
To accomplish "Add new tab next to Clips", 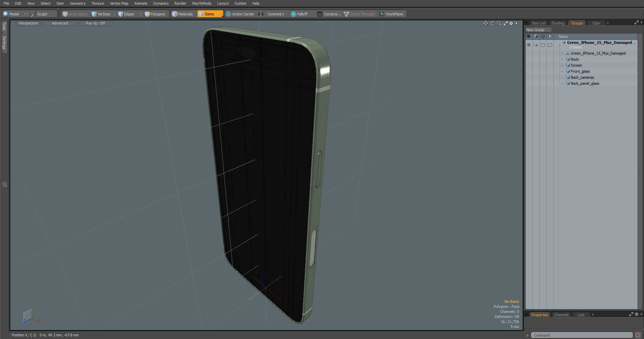I will click(x=608, y=23).
